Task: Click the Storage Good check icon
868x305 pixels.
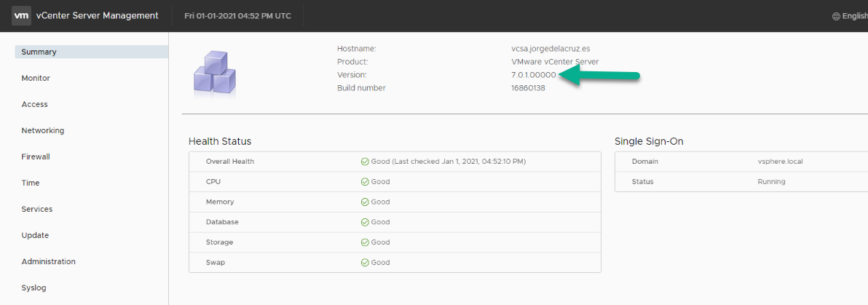Action: [365, 242]
